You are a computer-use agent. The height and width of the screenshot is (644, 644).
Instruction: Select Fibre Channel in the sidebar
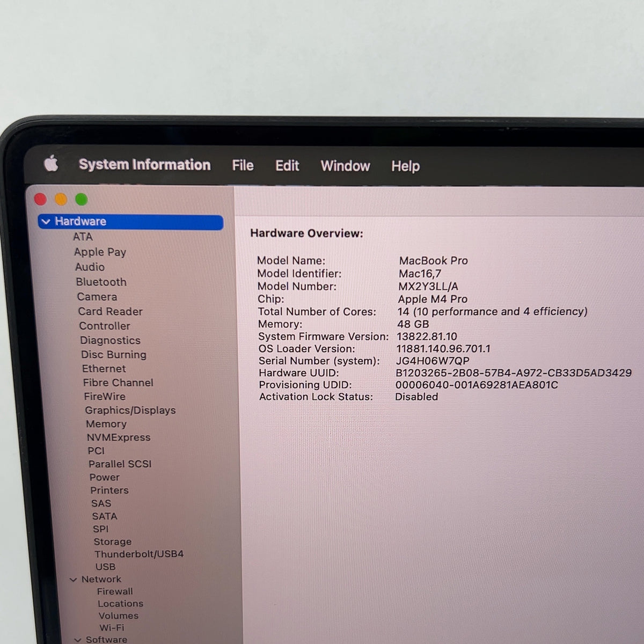pos(118,383)
